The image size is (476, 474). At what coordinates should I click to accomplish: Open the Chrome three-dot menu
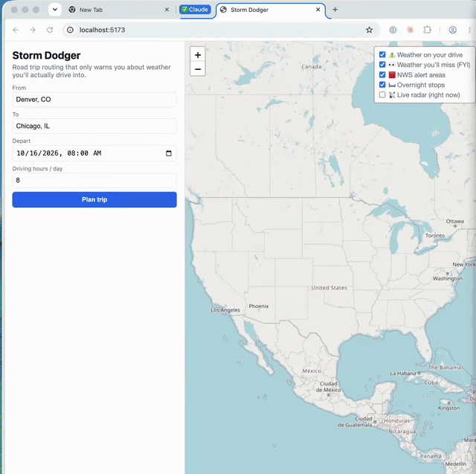click(469, 30)
